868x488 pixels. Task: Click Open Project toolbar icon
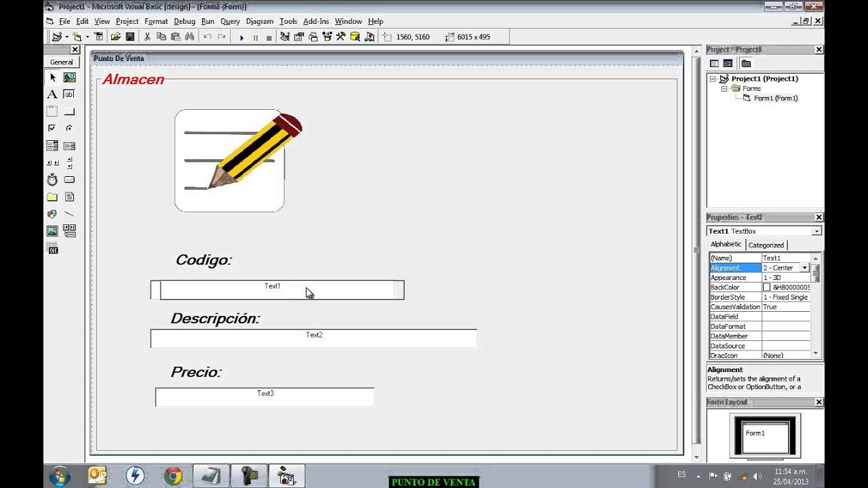click(x=116, y=37)
